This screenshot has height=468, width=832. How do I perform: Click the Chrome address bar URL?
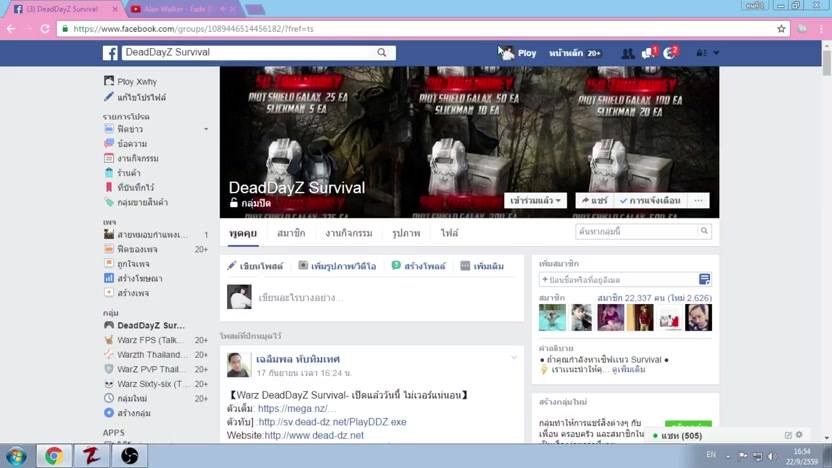[x=193, y=29]
